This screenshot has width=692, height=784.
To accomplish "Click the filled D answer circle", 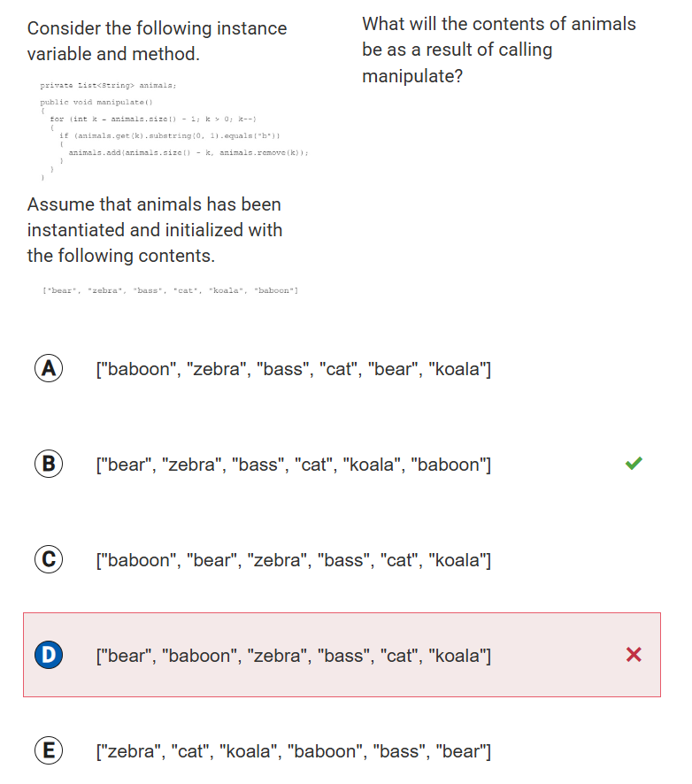I will pyautogui.click(x=49, y=655).
